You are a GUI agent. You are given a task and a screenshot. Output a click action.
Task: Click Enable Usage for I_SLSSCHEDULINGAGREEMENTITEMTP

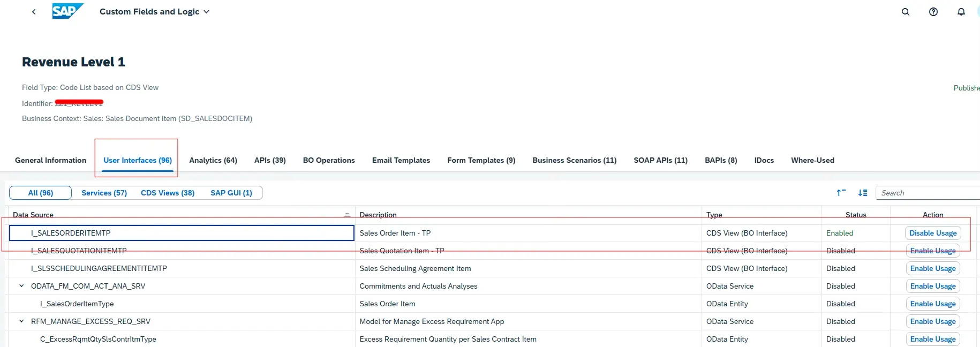click(933, 268)
